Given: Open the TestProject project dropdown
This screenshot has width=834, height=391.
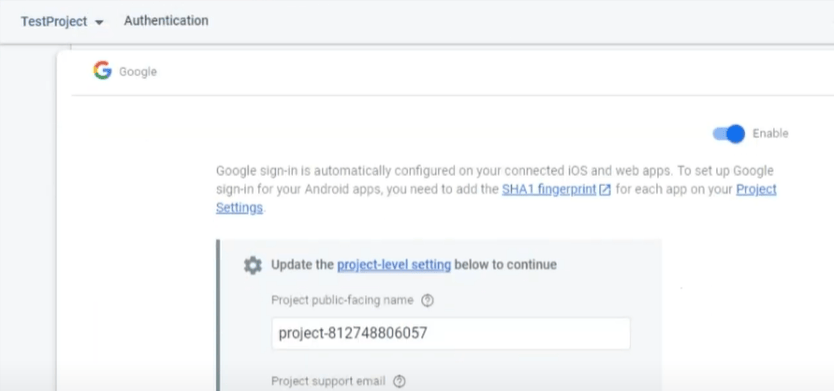Looking at the screenshot, I should (62, 22).
